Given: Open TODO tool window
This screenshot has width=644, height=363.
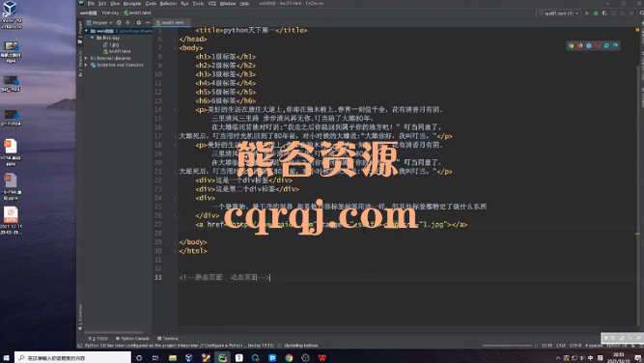Looking at the screenshot, I should pyautogui.click(x=98, y=338).
